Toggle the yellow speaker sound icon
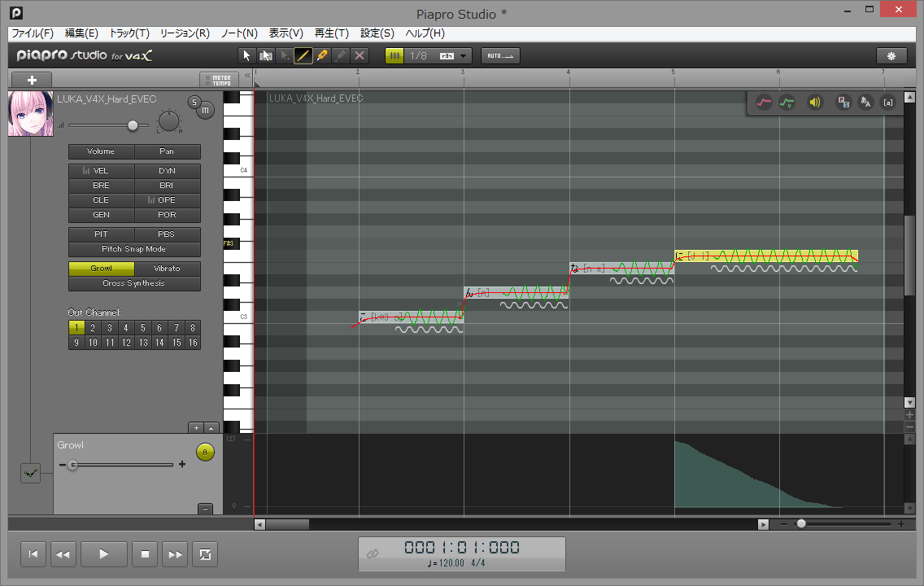This screenshot has height=586, width=924. (814, 103)
